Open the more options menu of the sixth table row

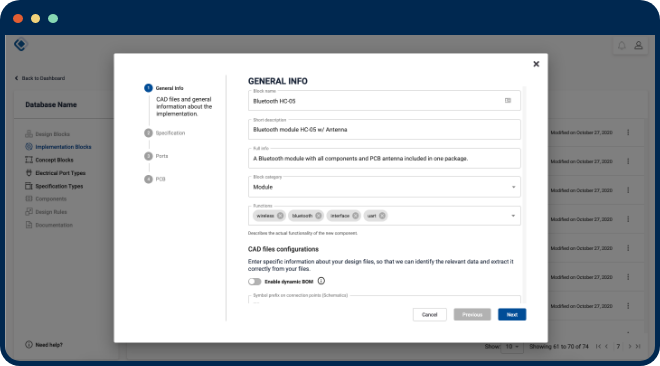coord(628,277)
